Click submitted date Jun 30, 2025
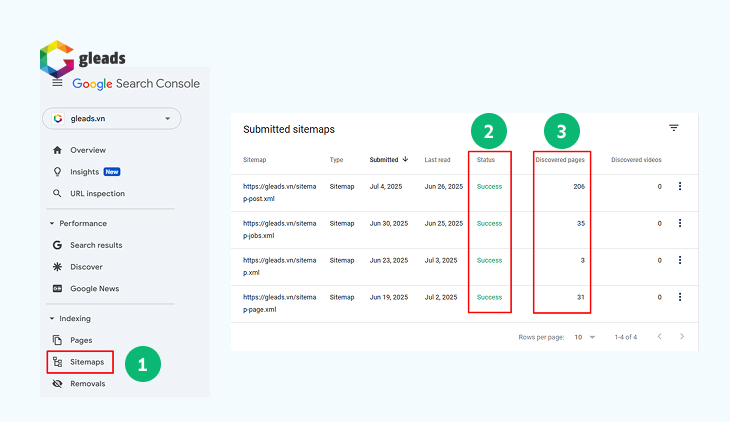The height and width of the screenshot is (422, 730). coord(389,224)
